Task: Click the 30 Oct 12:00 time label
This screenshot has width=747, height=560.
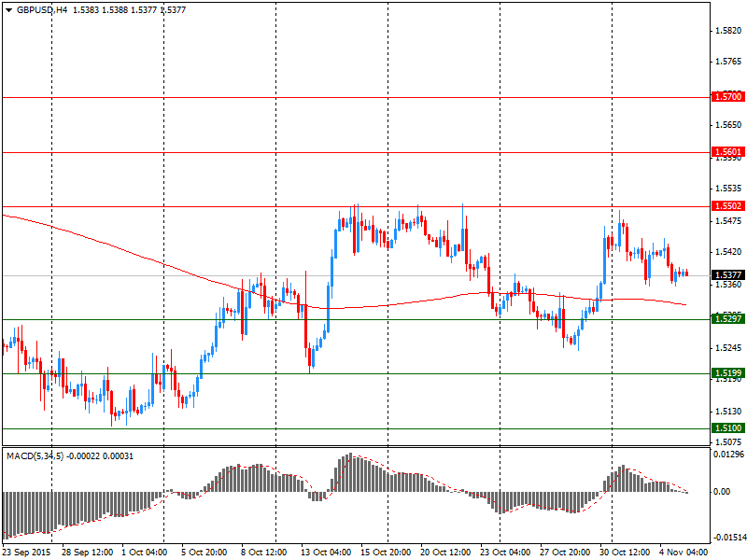Action: pos(625,553)
